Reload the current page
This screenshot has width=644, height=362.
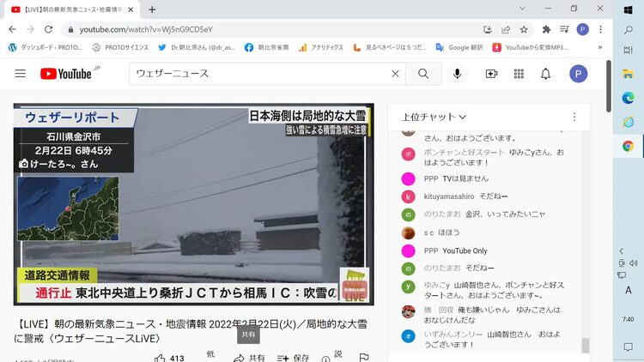click(48, 29)
